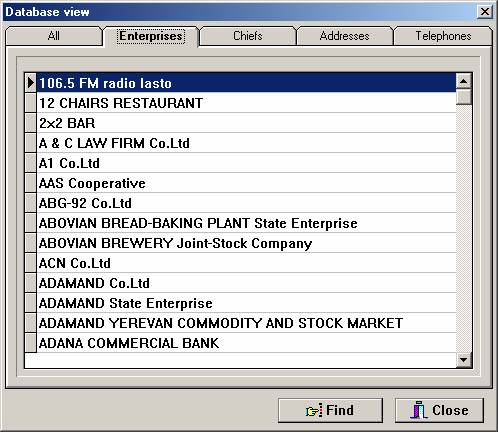Click the Find button with hand icon

pos(330,410)
